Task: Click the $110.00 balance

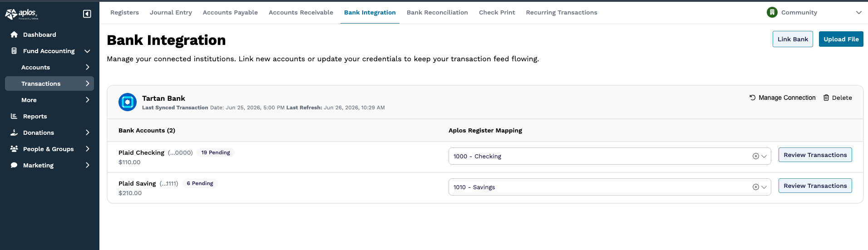Action: tap(129, 162)
